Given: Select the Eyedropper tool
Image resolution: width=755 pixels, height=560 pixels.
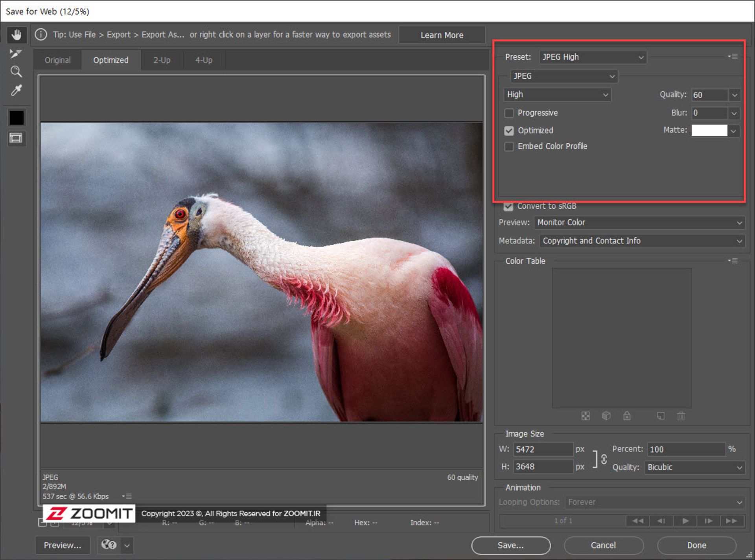Looking at the screenshot, I should [16, 90].
